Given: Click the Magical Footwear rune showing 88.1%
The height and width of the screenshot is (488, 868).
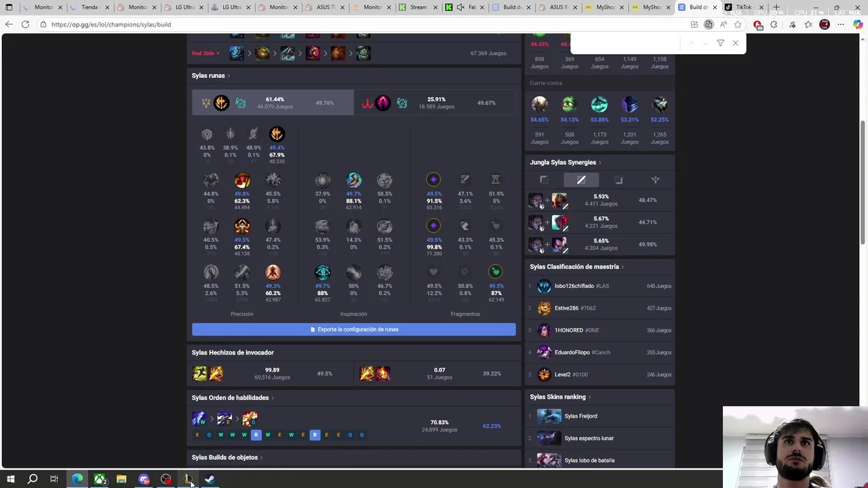Looking at the screenshot, I should coord(353,180).
